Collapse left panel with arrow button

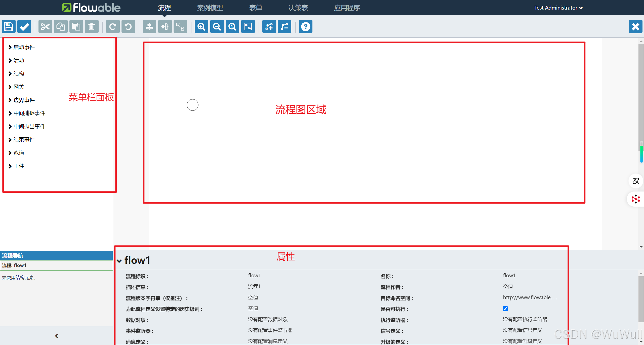pos(56,336)
